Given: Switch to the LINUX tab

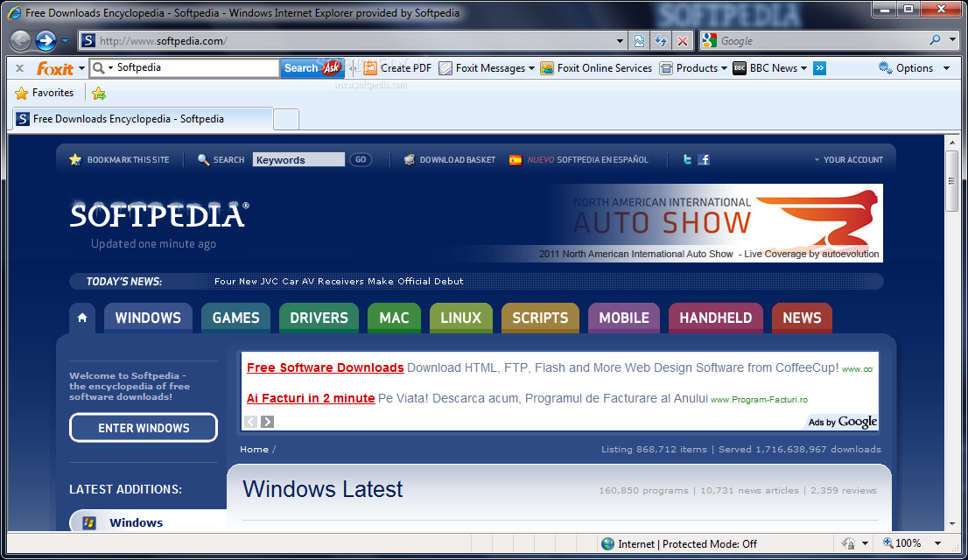Looking at the screenshot, I should tap(460, 318).
